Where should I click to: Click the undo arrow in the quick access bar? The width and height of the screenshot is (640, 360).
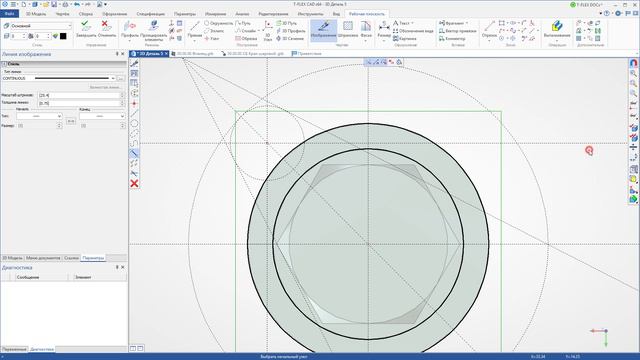tap(77, 4)
